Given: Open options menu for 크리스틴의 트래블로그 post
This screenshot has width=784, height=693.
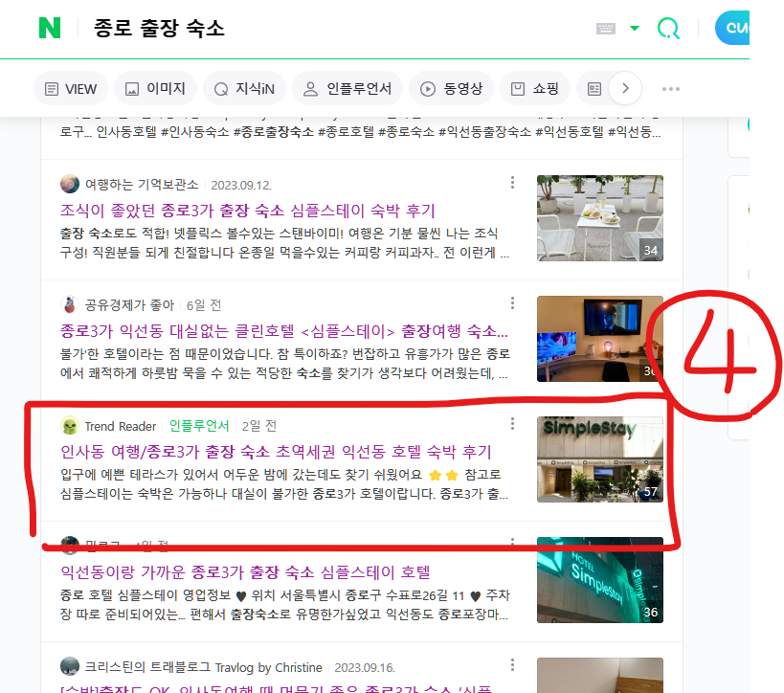Looking at the screenshot, I should pyautogui.click(x=512, y=665).
